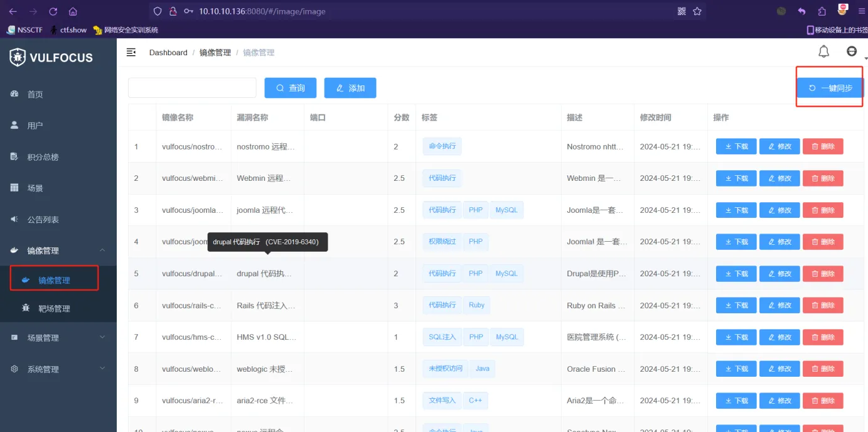The width and height of the screenshot is (868, 432).
Task: Click the vulfocus/drupal image name cell
Action: (x=193, y=274)
